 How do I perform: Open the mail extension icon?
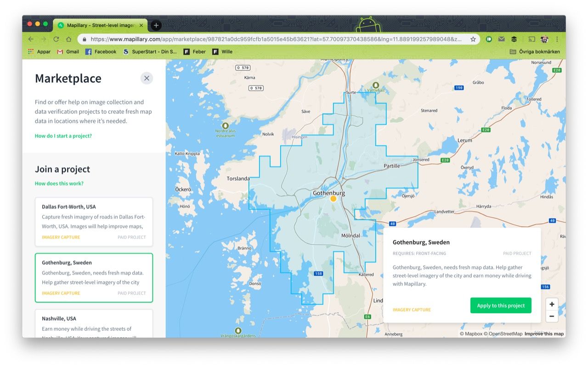click(502, 40)
